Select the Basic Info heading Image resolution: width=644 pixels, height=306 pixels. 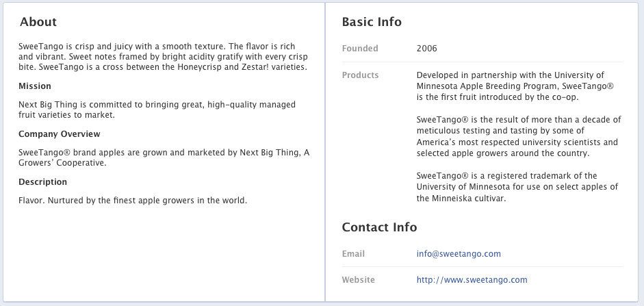pyautogui.click(x=372, y=23)
